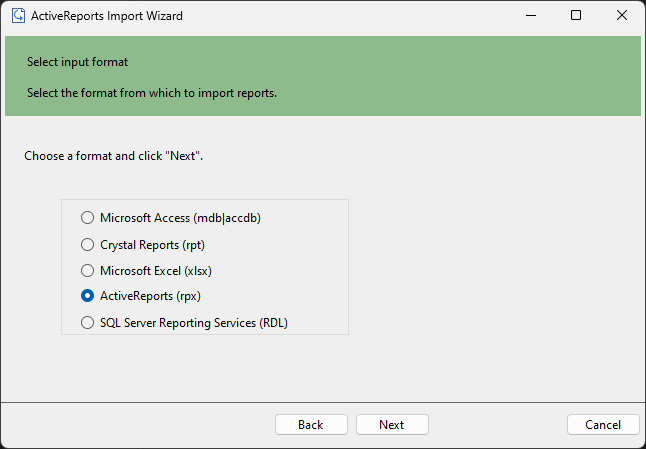Pick the Microsoft Excel (xlsx) radio button
This screenshot has width=646, height=449.
point(87,271)
